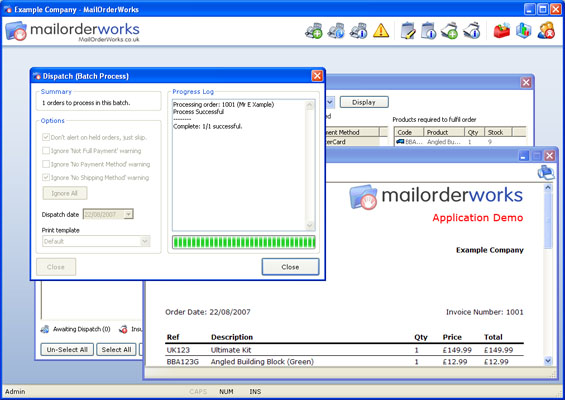The width and height of the screenshot is (565, 400).
Task: Click the Stock column header
Action: (498, 132)
